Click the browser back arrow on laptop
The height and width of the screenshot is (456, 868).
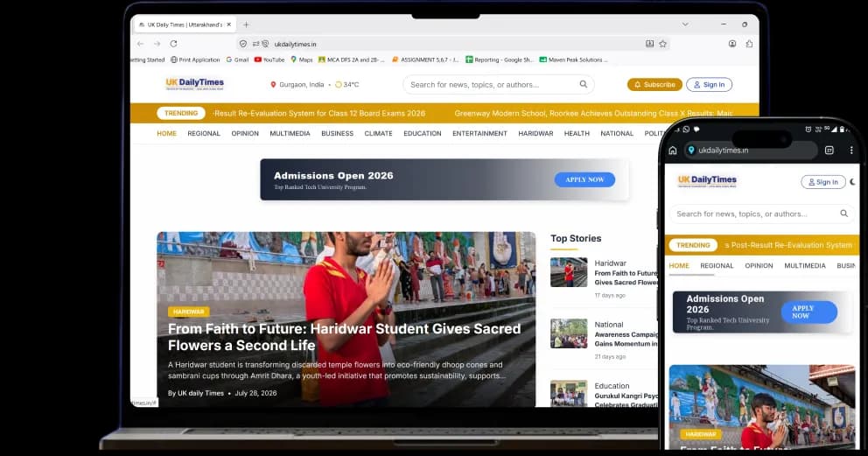pos(141,44)
